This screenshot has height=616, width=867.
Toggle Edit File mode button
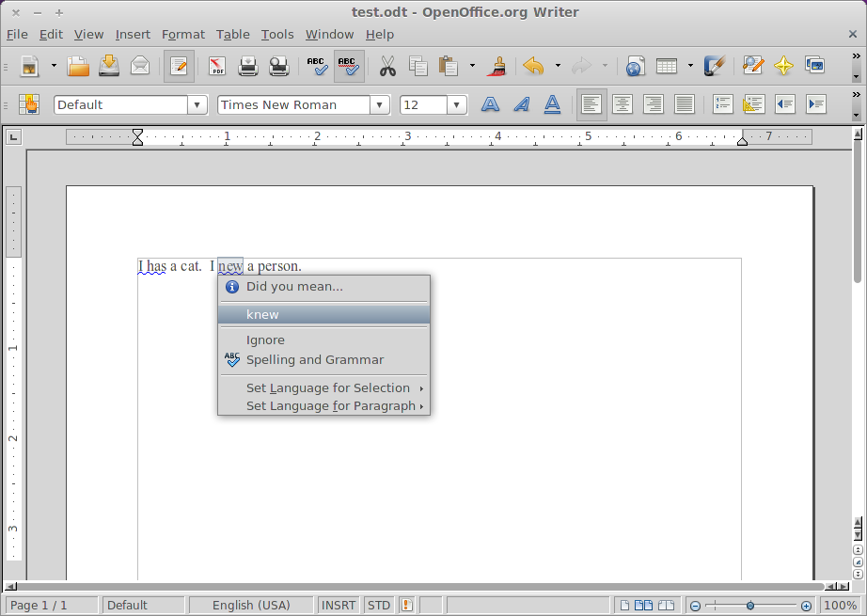tap(179, 66)
